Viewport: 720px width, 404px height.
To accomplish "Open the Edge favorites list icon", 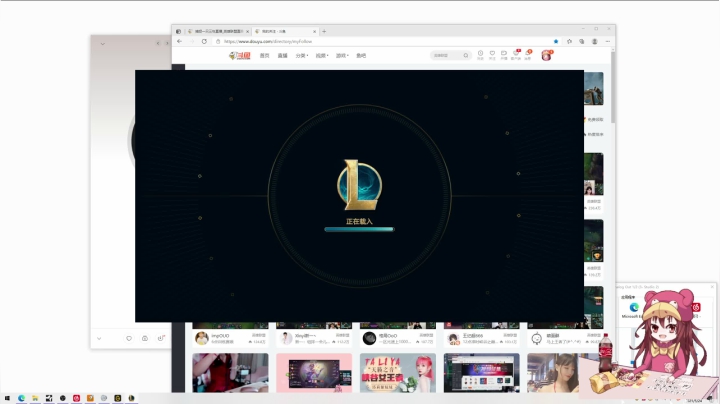I will 569,41.
